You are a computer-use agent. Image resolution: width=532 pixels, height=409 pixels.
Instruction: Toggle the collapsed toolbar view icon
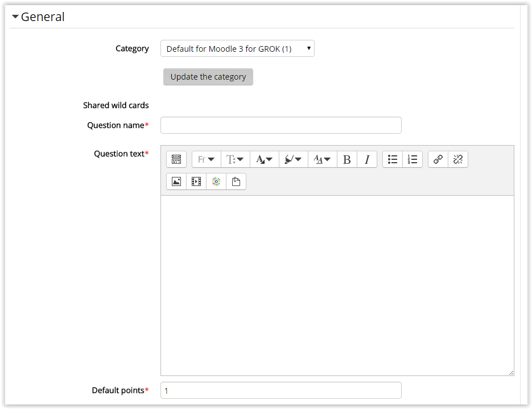(176, 159)
